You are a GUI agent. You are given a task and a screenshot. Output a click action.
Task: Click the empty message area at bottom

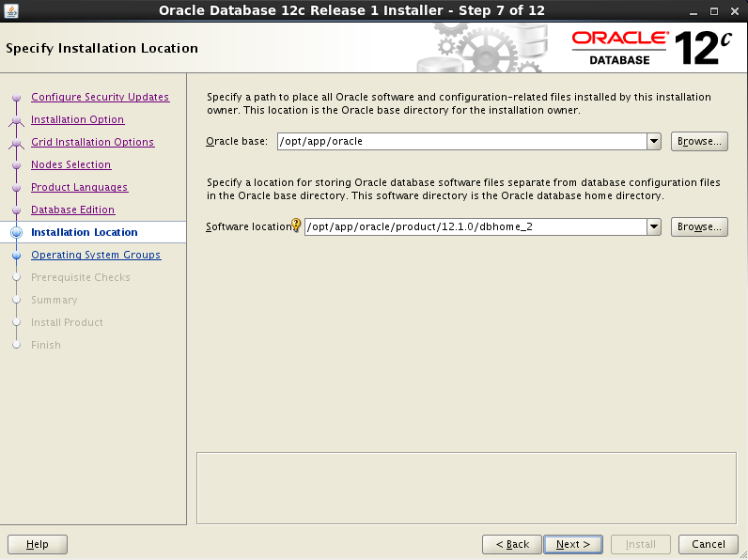466,488
